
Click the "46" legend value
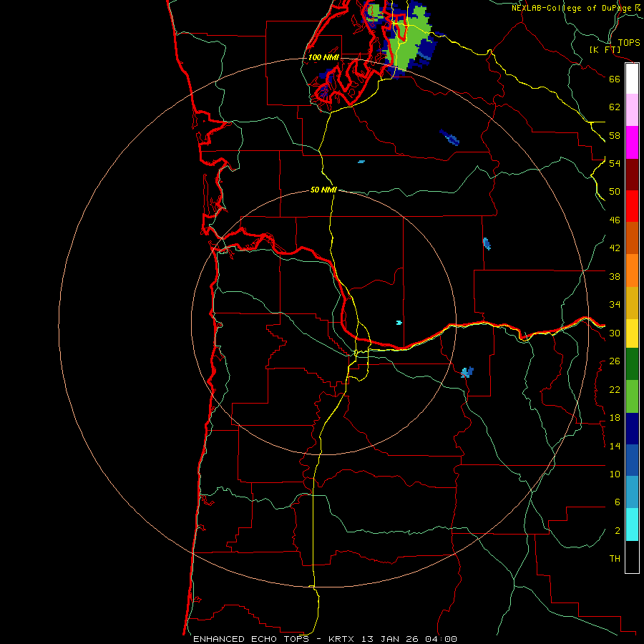pyautogui.click(x=615, y=220)
